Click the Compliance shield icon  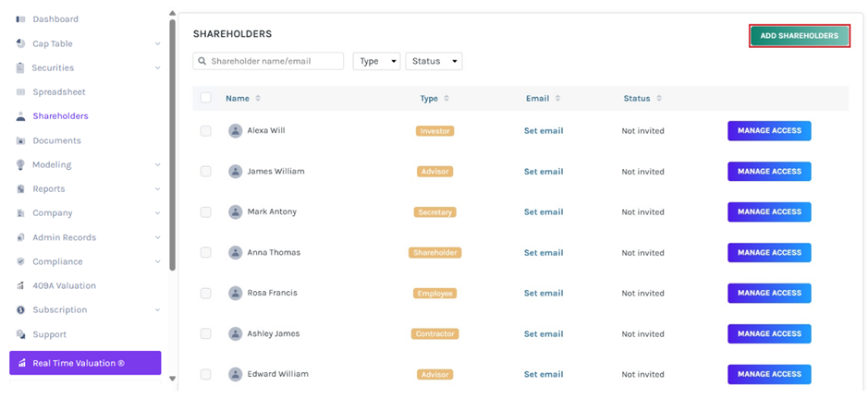(x=20, y=261)
